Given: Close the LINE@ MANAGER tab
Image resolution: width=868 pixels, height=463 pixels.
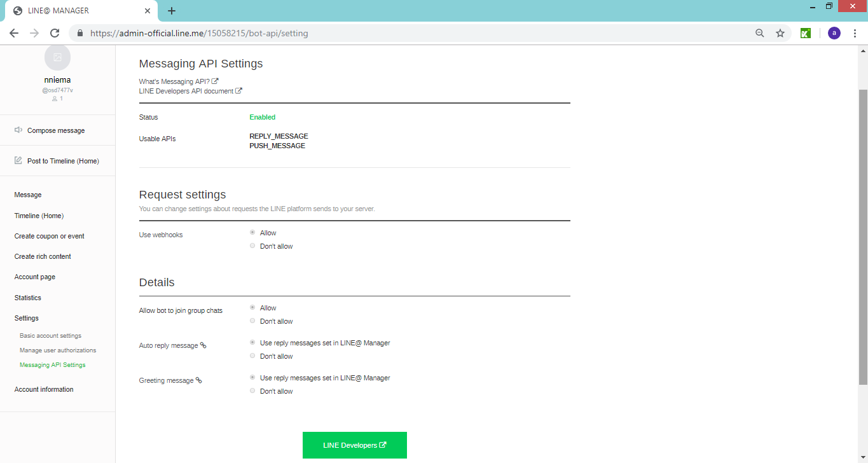Looking at the screenshot, I should pyautogui.click(x=148, y=11).
